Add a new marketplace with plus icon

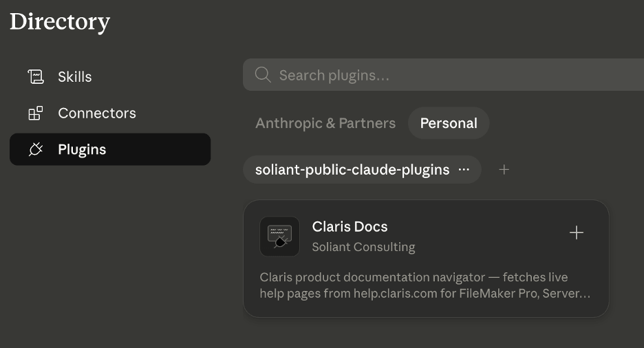504,169
